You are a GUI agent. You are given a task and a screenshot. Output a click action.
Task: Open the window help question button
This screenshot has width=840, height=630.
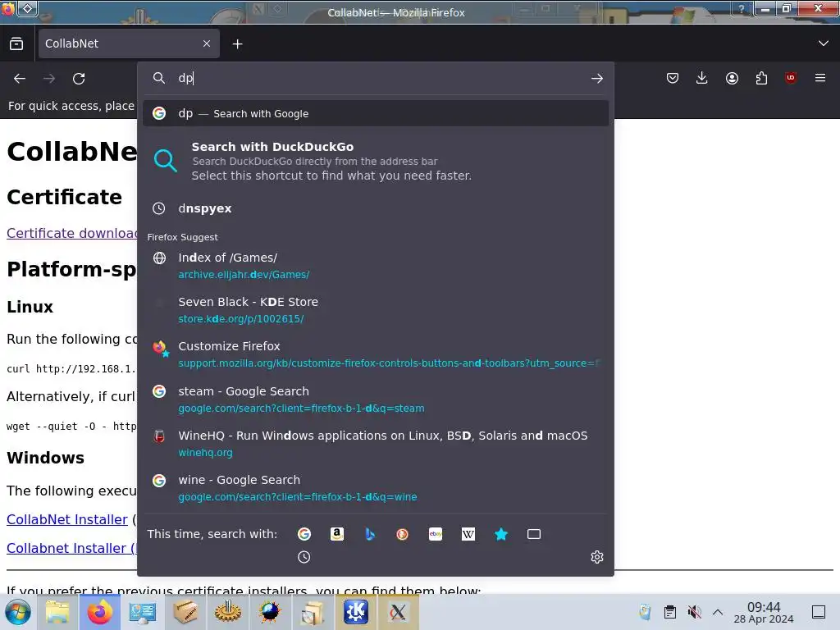[742, 8]
